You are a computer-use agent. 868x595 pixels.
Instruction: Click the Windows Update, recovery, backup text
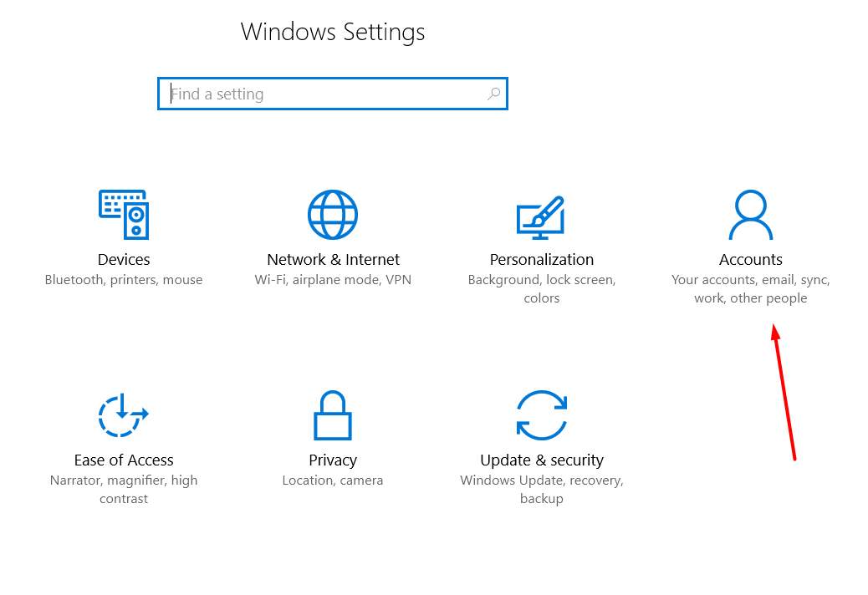point(542,489)
